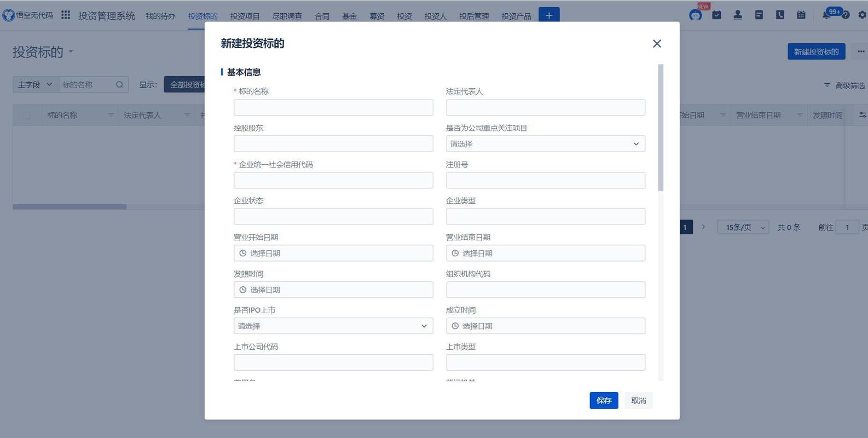Open the AI robot assistant icon
The height and width of the screenshot is (438, 868).
pyautogui.click(x=696, y=15)
